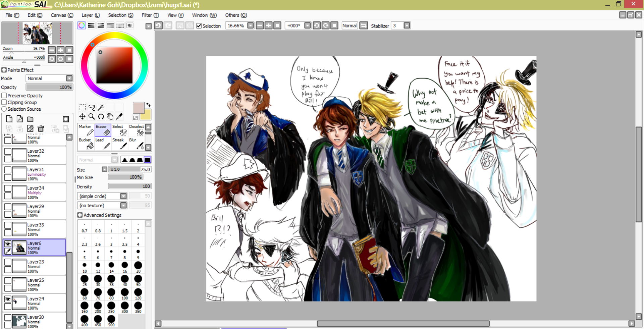Image resolution: width=644 pixels, height=329 pixels.
Task: Choose the Deselect pen tool
Action: [136, 130]
